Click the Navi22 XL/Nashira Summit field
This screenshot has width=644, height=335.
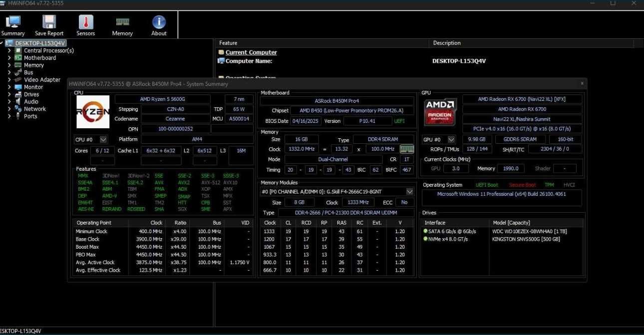pyautogui.click(x=522, y=119)
